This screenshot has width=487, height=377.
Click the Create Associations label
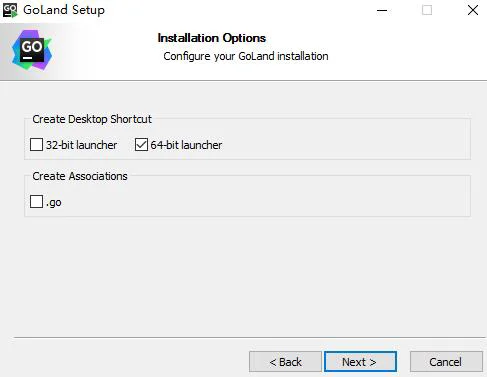tap(80, 176)
